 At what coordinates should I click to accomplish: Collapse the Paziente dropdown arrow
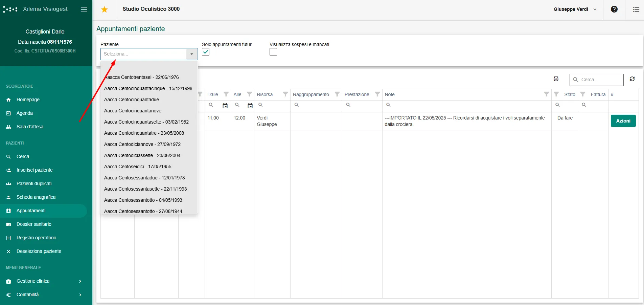pos(192,54)
